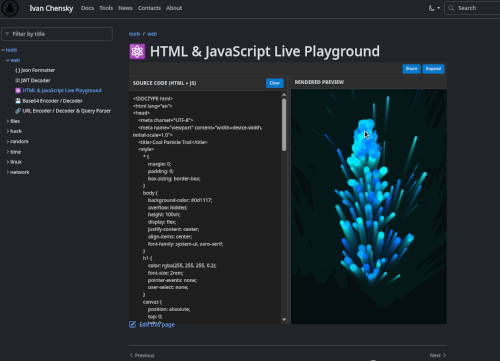Click inside the rendered particle preview
This screenshot has height=361, width=500.
point(369,206)
